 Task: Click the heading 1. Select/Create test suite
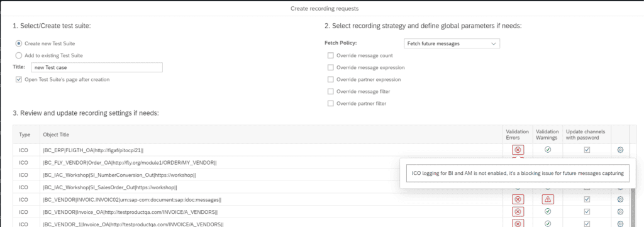coord(52,26)
